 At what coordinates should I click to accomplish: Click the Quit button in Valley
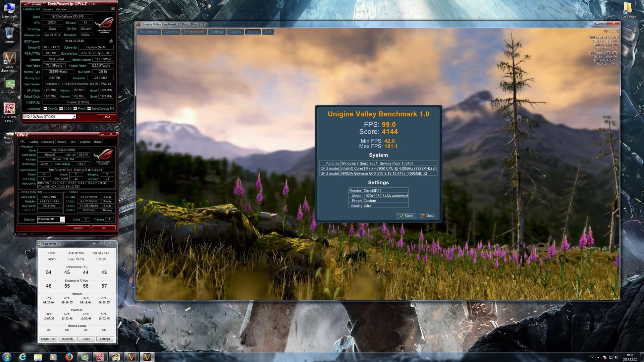click(268, 32)
